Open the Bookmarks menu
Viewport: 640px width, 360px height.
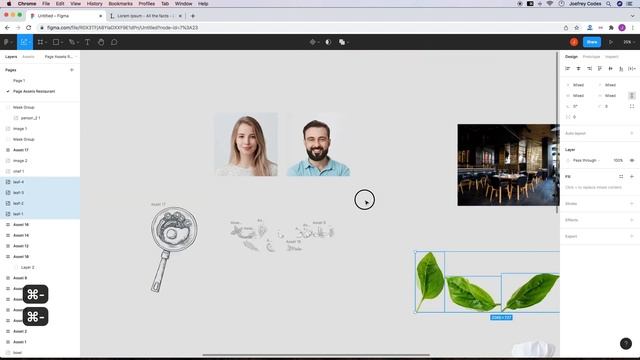tap(120, 4)
